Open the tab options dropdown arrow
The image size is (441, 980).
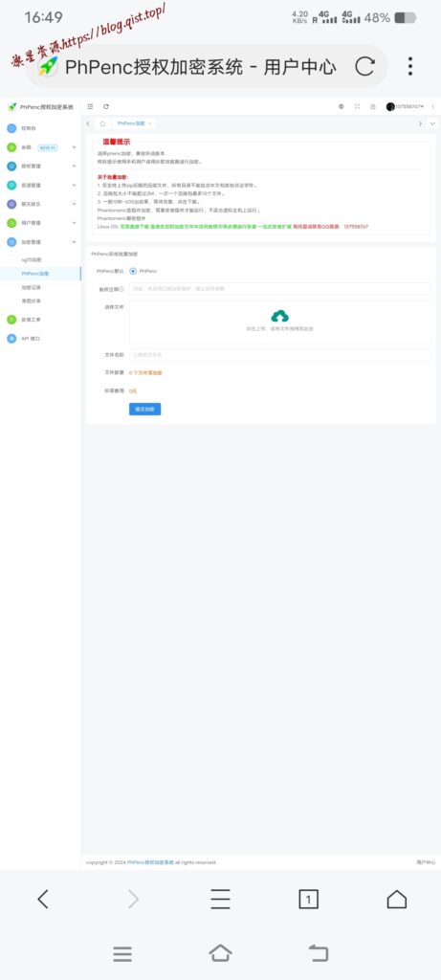coord(432,123)
